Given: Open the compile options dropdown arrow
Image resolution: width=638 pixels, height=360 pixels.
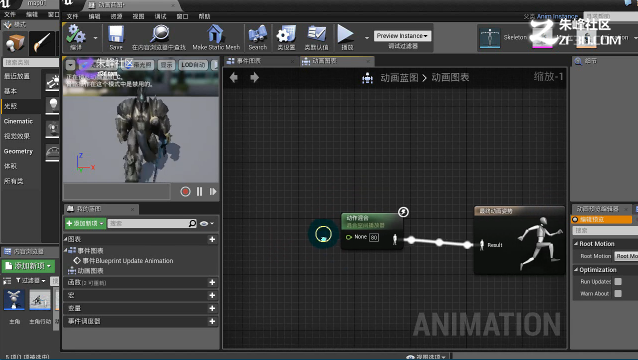Looking at the screenshot, I should 96,38.
